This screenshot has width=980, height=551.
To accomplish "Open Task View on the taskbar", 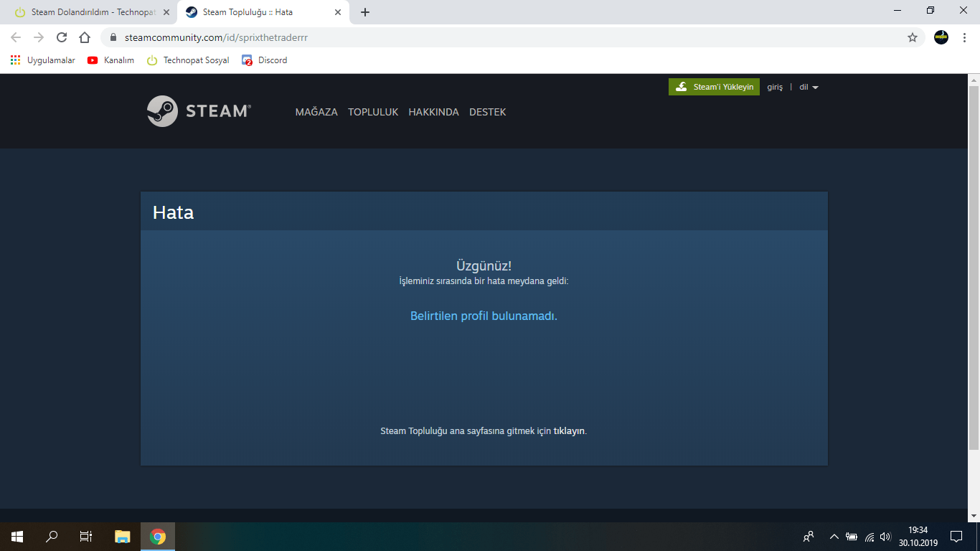I will pyautogui.click(x=86, y=537).
